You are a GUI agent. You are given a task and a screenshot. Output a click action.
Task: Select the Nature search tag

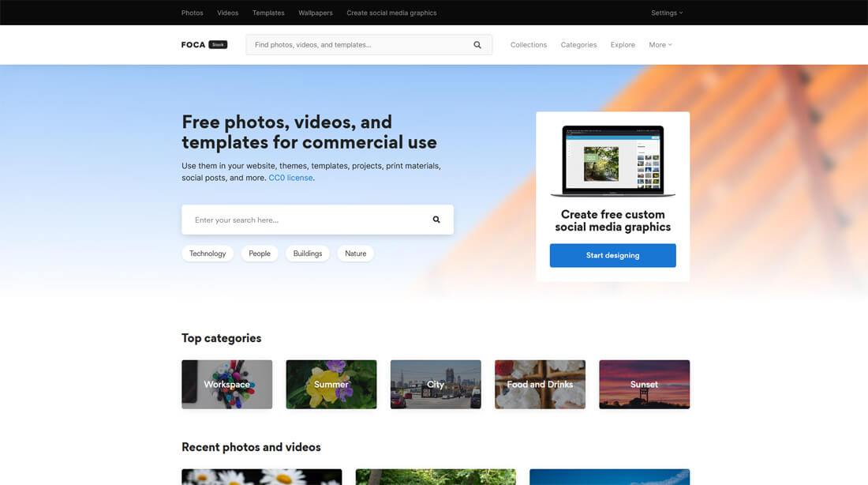click(x=355, y=253)
